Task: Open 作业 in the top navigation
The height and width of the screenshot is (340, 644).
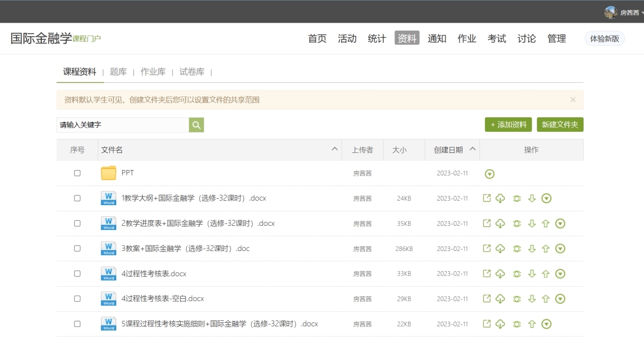Action: [x=466, y=38]
